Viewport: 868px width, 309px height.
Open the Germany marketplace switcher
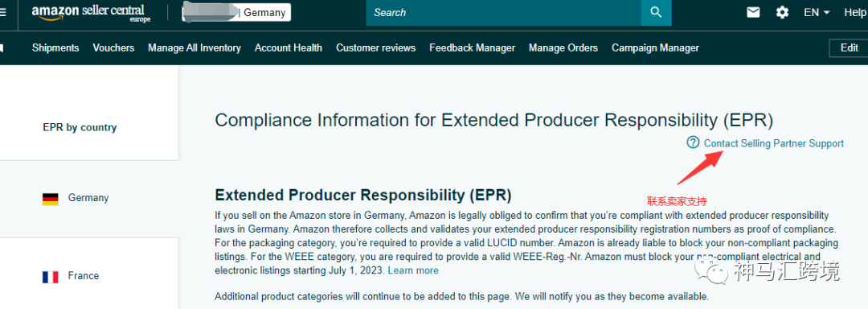236,12
